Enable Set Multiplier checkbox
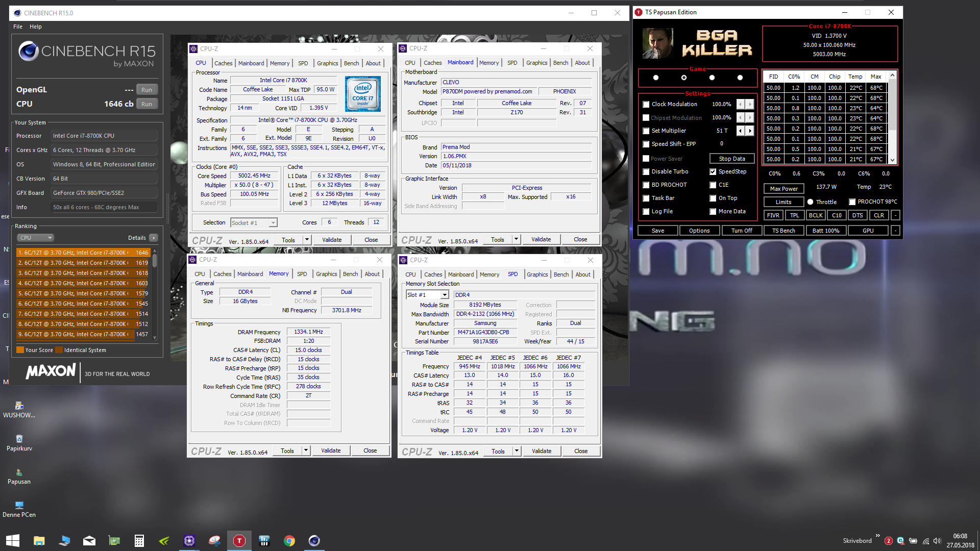Image resolution: width=980 pixels, height=551 pixels. point(646,131)
